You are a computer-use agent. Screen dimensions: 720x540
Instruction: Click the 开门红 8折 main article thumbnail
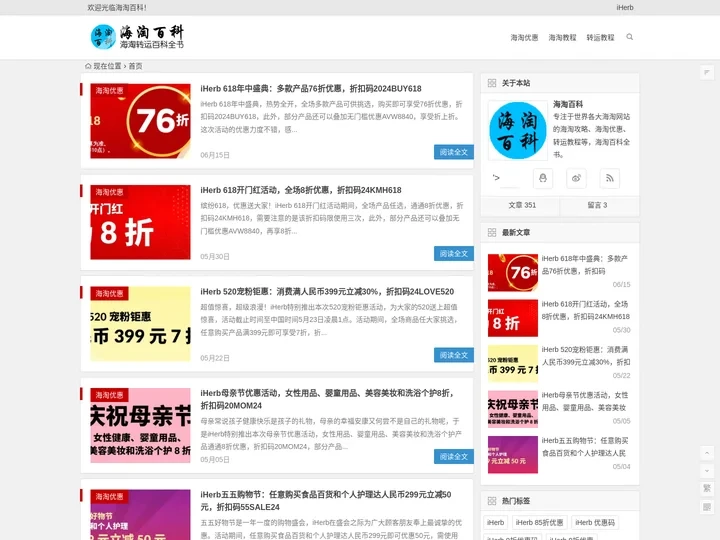(141, 222)
